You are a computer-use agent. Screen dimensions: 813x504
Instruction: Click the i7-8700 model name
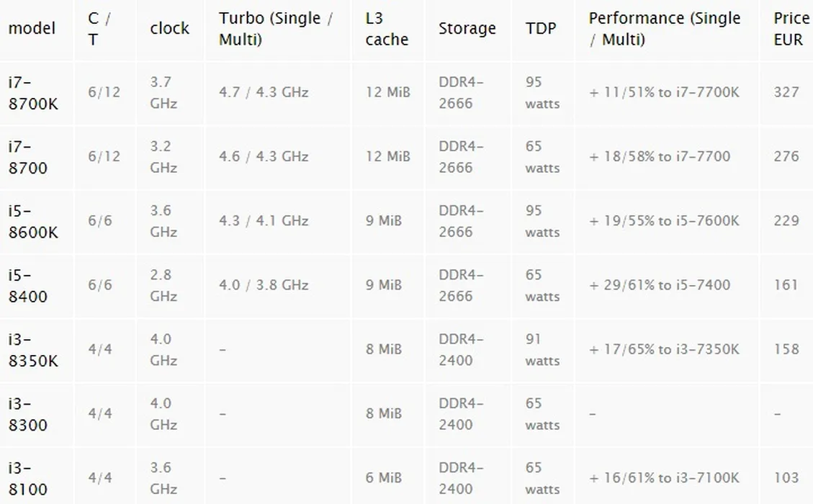pyautogui.click(x=28, y=157)
